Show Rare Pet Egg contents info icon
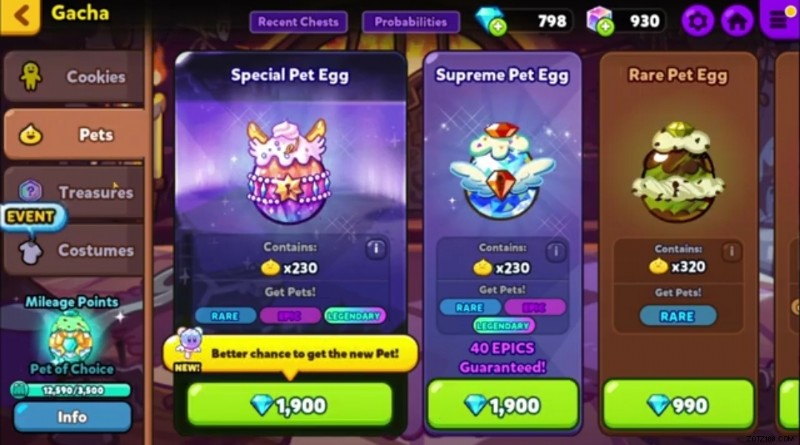The width and height of the screenshot is (800, 445). click(731, 251)
